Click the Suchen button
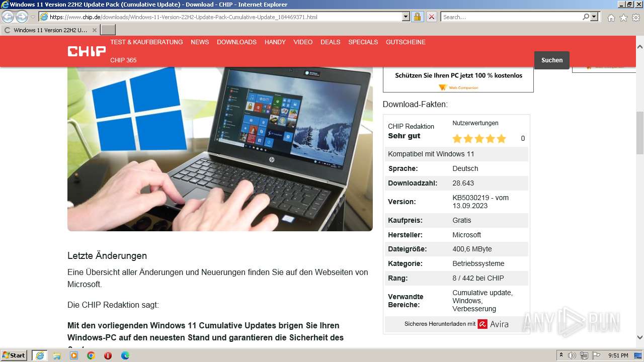 (552, 60)
